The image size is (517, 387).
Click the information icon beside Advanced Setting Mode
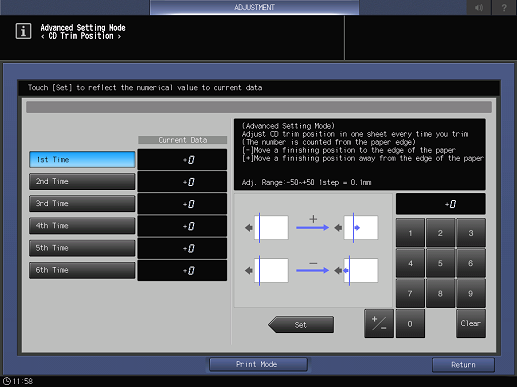23,31
